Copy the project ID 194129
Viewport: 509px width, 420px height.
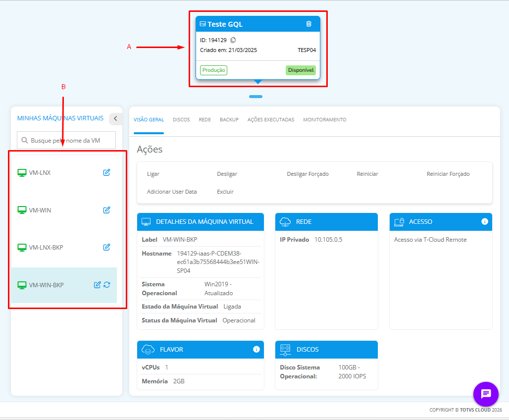coord(233,40)
